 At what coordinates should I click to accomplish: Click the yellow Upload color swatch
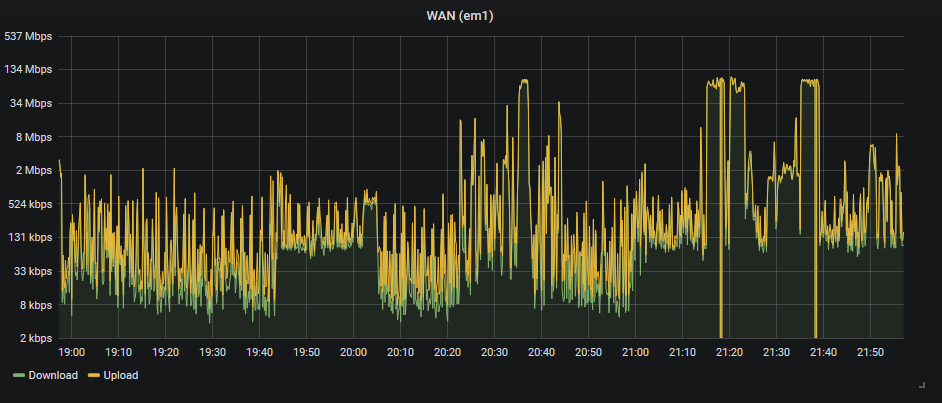94,375
